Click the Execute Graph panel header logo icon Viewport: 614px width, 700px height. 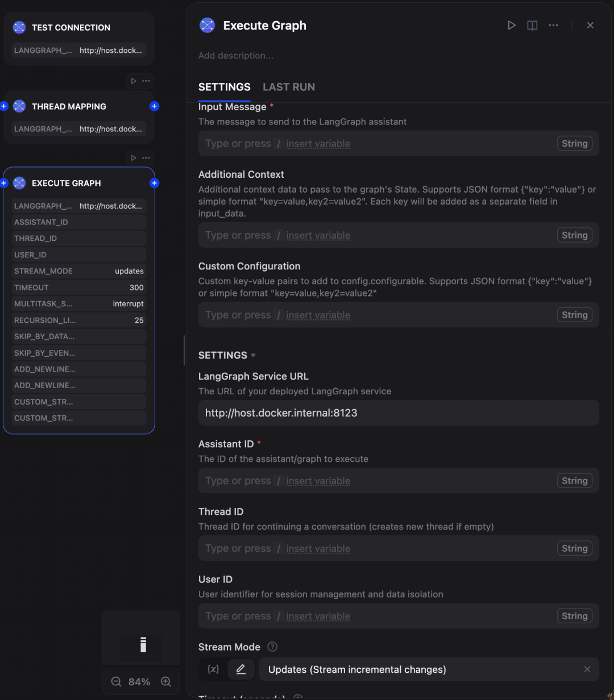207,26
